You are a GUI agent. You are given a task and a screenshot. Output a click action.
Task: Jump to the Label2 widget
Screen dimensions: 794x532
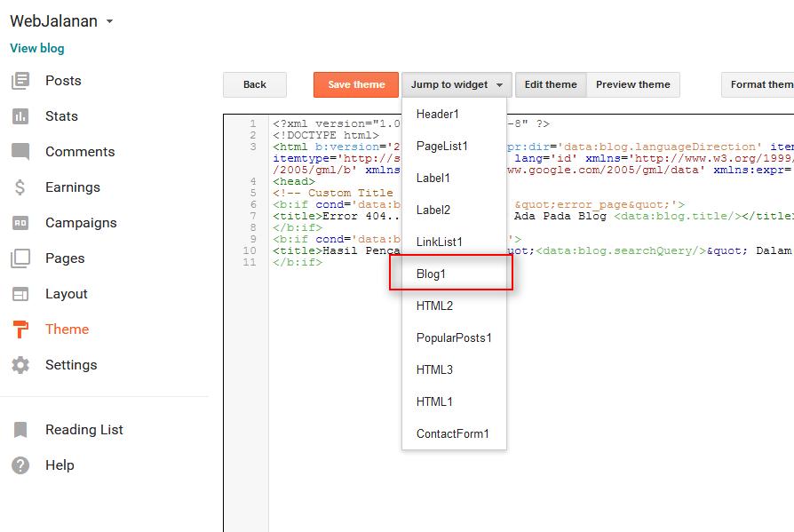tap(454, 210)
